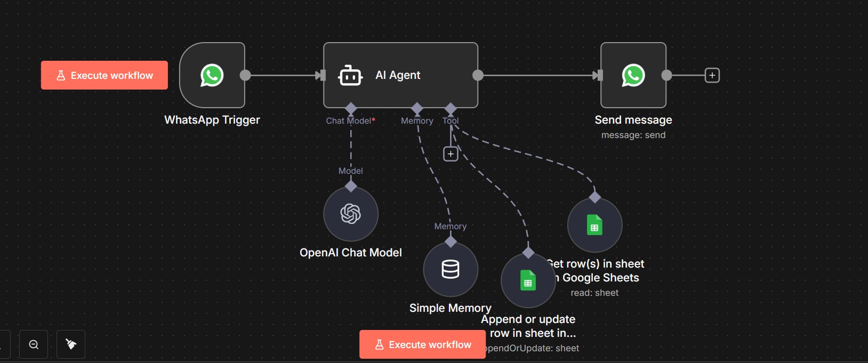
Task: Select the Send message WhatsApp node
Action: (633, 75)
